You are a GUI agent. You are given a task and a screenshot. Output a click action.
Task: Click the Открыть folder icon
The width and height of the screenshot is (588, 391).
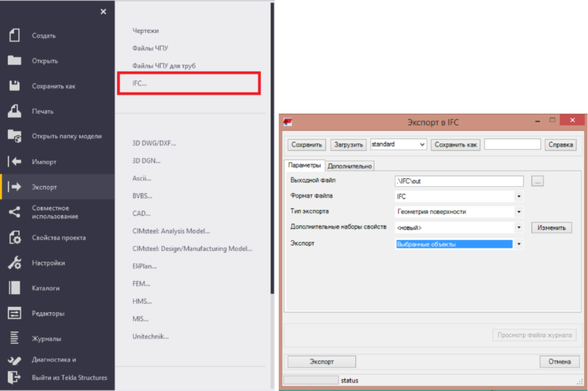[x=14, y=60]
